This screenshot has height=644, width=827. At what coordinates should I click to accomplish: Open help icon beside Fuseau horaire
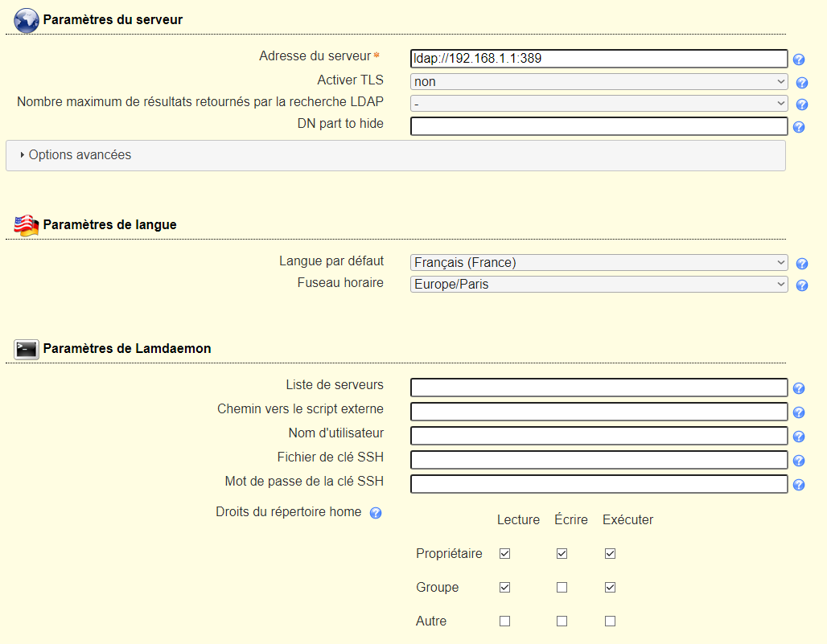tap(801, 285)
